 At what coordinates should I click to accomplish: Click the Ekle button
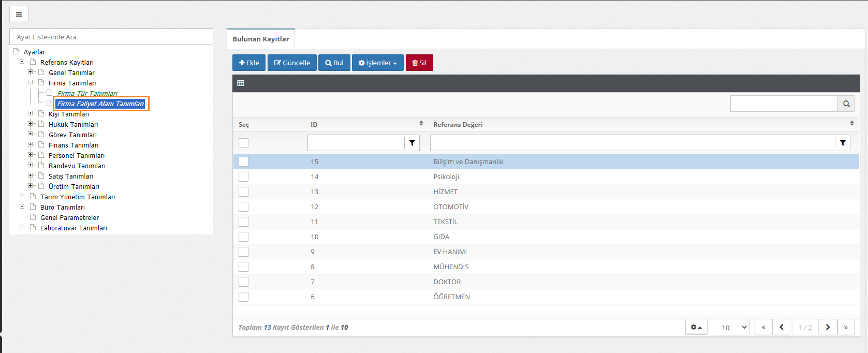pos(249,63)
